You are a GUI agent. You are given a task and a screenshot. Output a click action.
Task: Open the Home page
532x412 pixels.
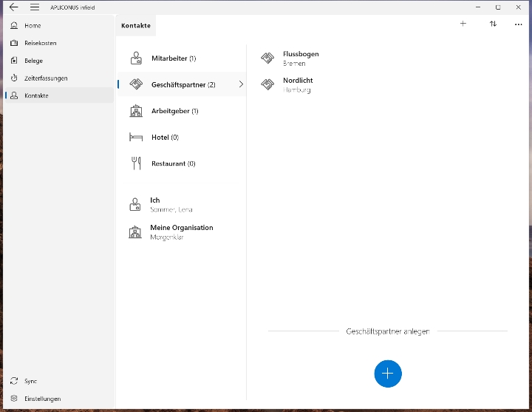coord(59,25)
